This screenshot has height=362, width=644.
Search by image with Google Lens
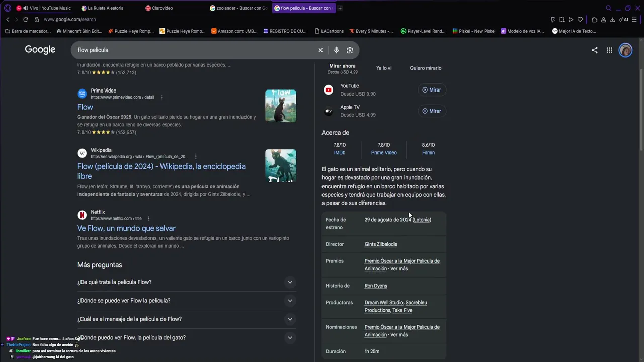coord(350,50)
